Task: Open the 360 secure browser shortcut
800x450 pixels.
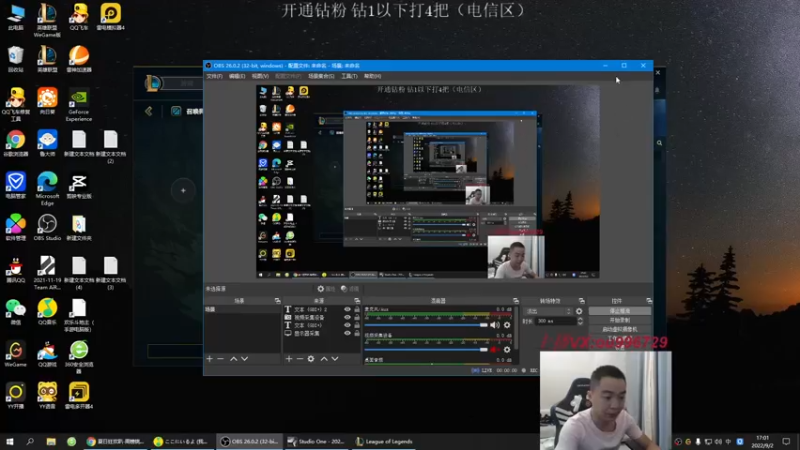Action: pos(79,357)
